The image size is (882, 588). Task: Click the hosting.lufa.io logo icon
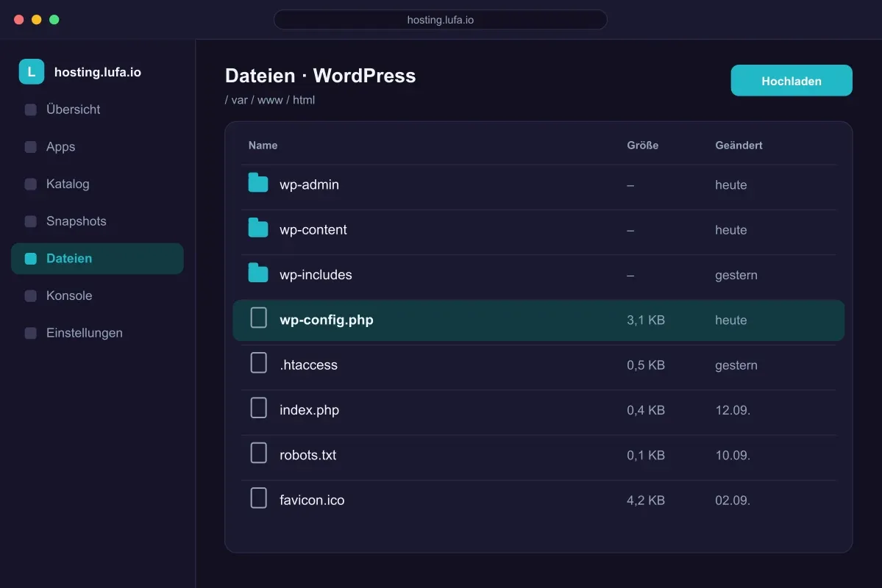coord(32,72)
